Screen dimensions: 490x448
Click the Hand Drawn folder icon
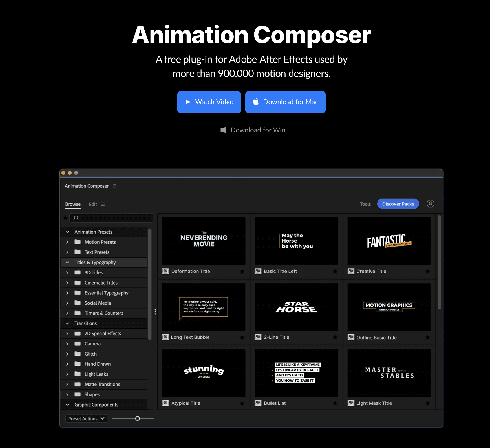pyautogui.click(x=78, y=363)
